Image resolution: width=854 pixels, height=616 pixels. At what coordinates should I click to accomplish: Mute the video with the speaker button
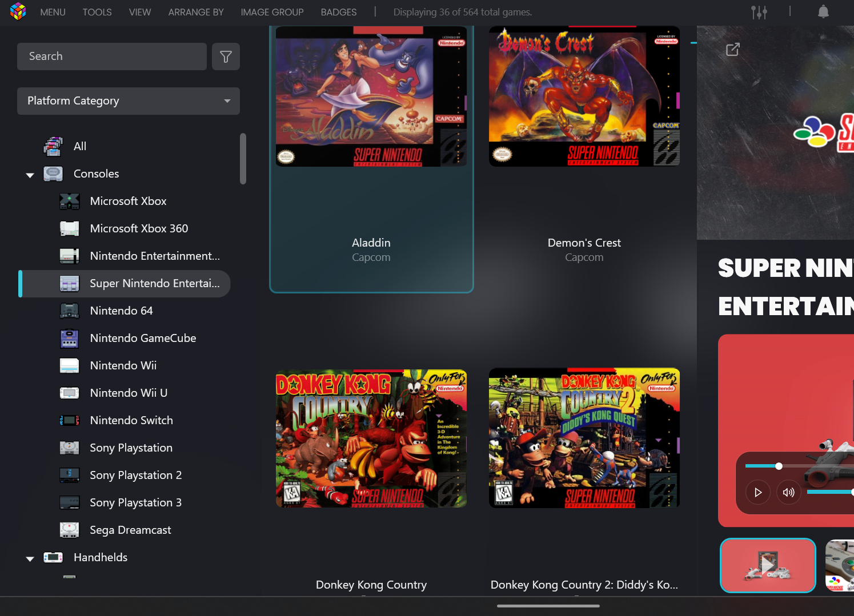(x=789, y=492)
